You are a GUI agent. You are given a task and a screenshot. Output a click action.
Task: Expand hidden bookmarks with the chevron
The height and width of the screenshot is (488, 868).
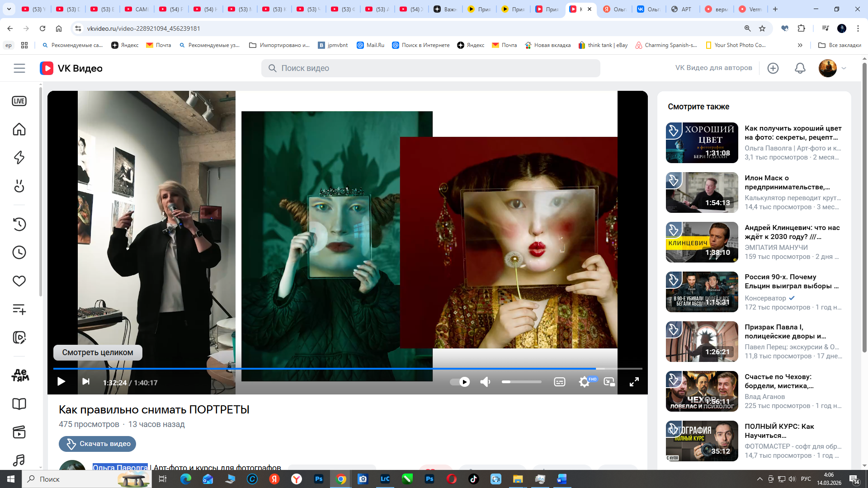click(800, 45)
